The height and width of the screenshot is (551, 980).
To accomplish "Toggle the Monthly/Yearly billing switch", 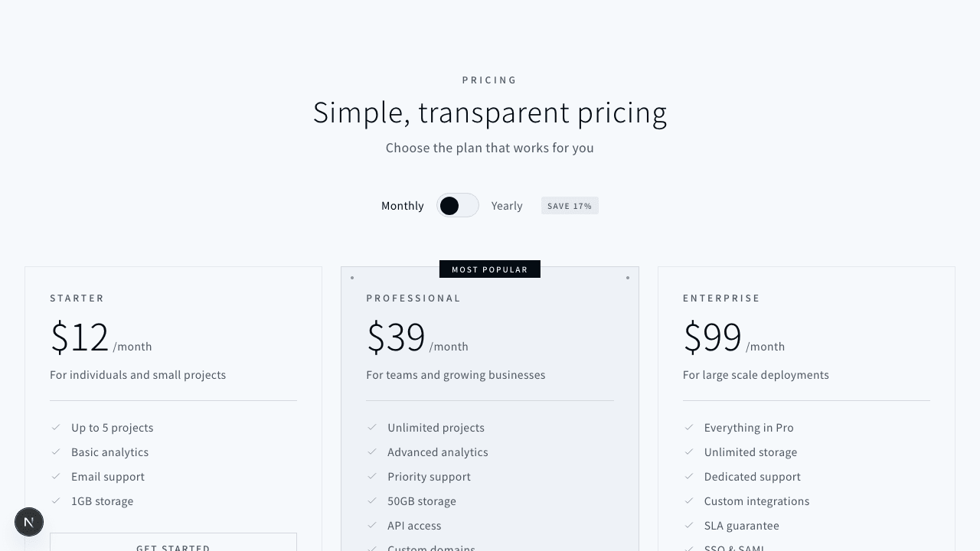I will pos(458,206).
